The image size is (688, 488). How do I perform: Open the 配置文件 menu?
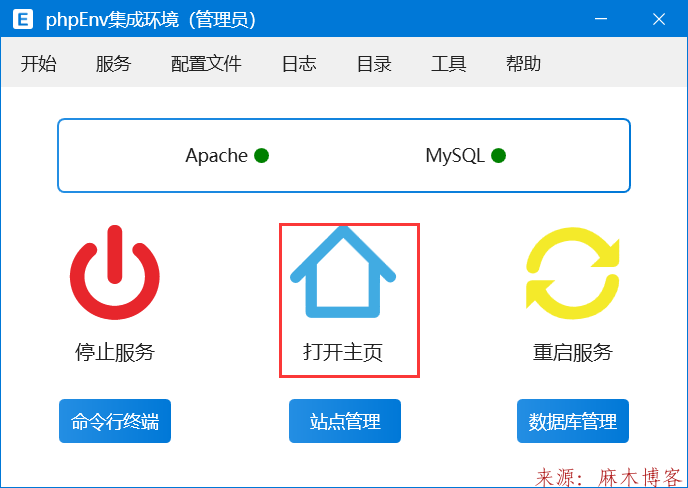pyautogui.click(x=206, y=64)
